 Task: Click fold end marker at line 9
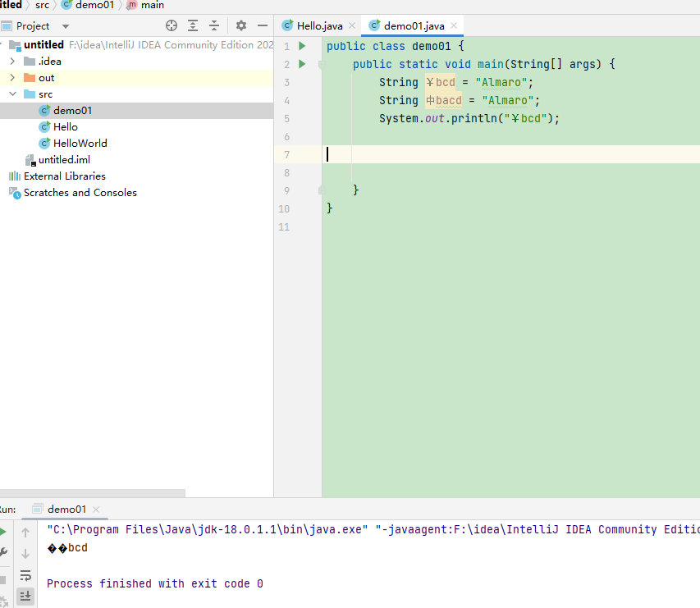[x=322, y=190]
